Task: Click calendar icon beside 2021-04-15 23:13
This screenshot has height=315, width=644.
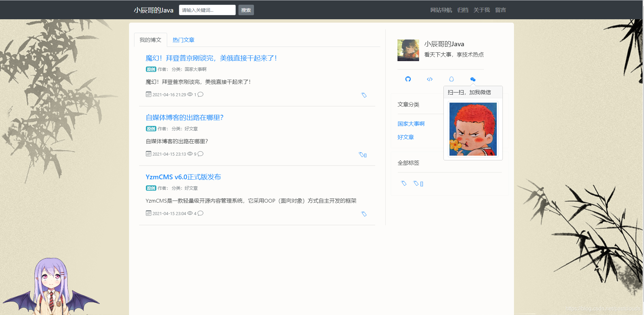Action: coord(149,154)
